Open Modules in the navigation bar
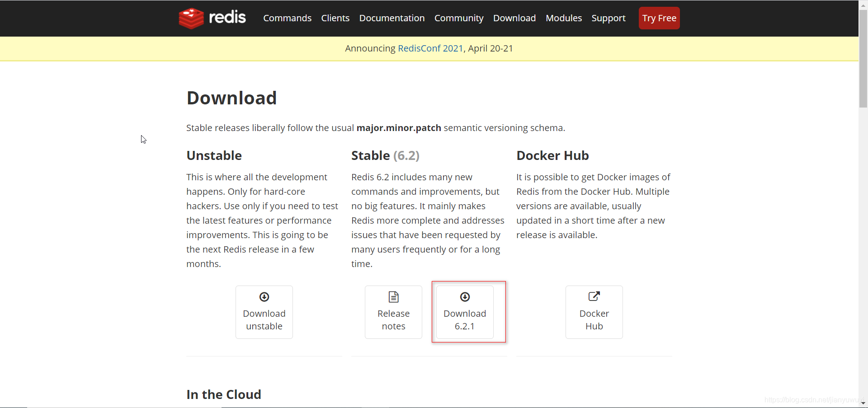The image size is (868, 408). coord(564,18)
